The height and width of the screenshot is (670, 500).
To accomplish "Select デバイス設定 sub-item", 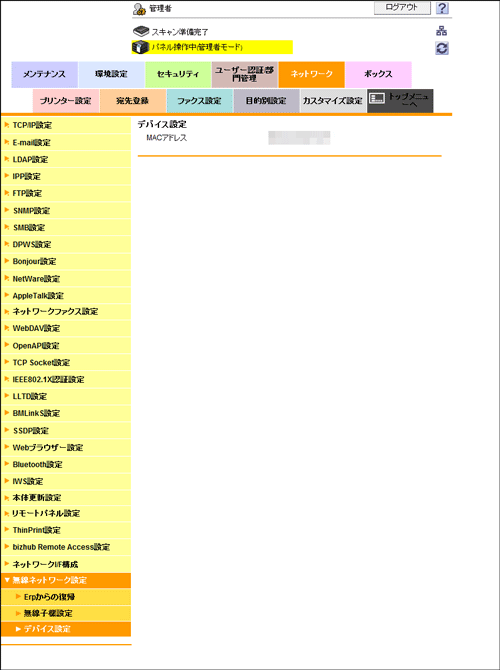I will click(x=66, y=629).
